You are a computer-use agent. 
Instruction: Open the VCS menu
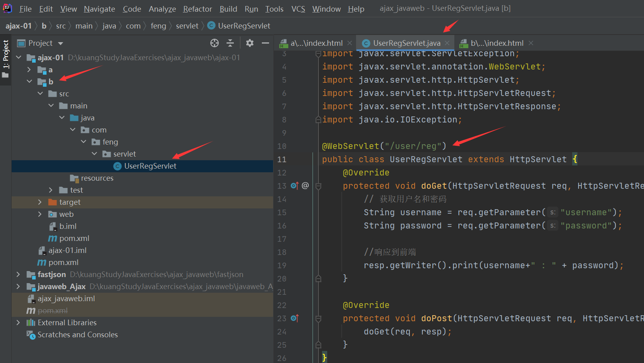[x=298, y=9]
